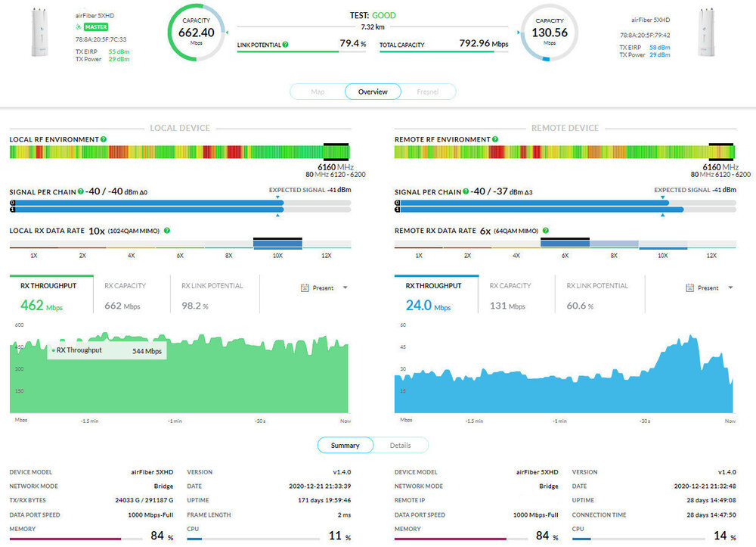Click help icon beside Local RF Environment
The width and height of the screenshot is (756, 547).
click(103, 140)
